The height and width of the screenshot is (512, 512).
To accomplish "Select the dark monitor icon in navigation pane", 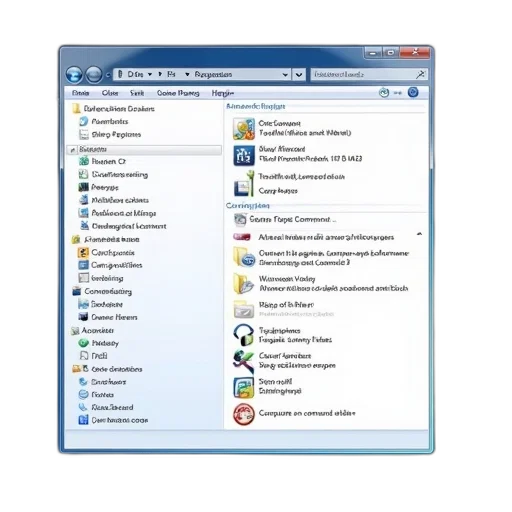I will [83, 187].
